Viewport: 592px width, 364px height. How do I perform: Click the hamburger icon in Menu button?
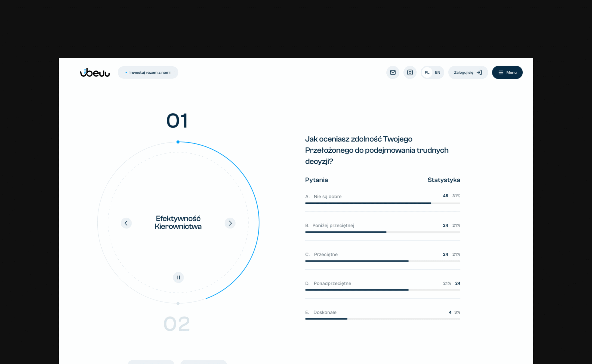[501, 73]
